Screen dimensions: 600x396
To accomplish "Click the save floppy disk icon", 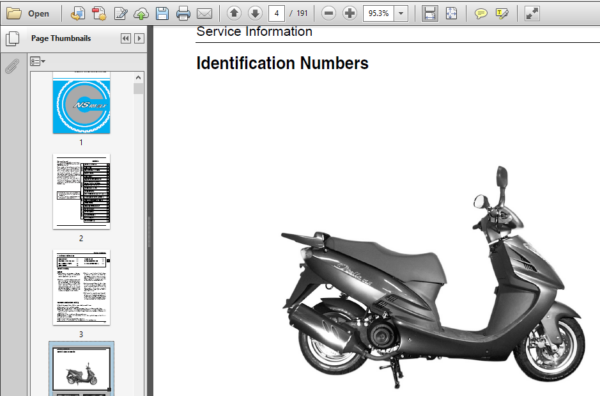I will [x=162, y=13].
